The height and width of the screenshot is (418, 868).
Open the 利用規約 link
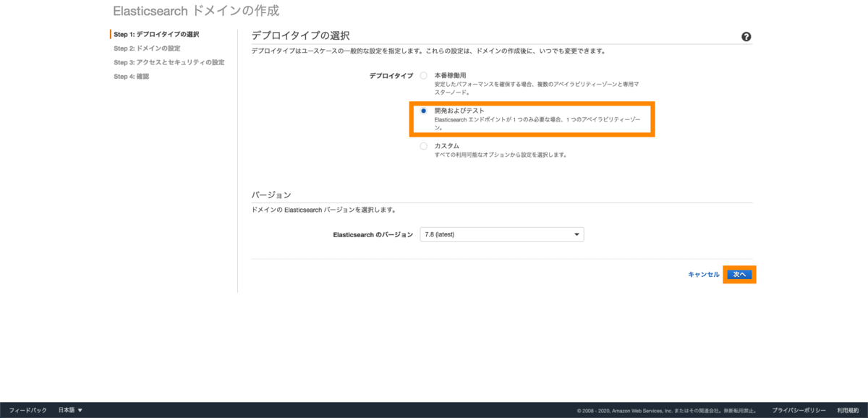848,410
